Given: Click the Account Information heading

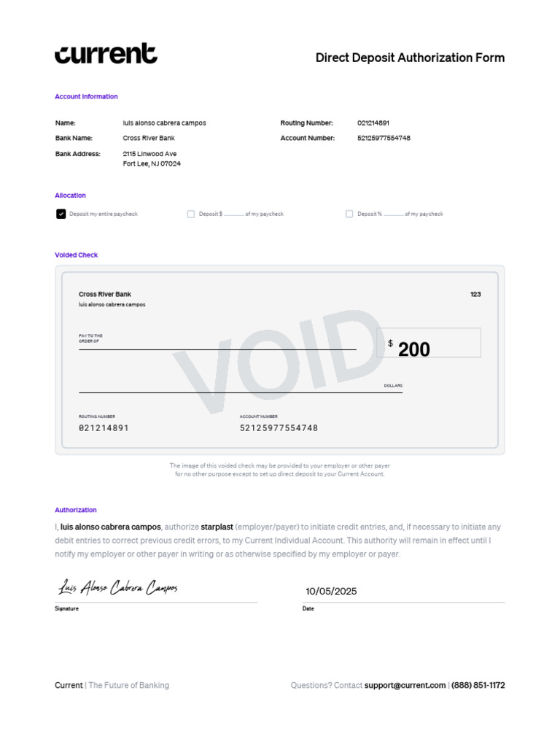Looking at the screenshot, I should (x=86, y=96).
